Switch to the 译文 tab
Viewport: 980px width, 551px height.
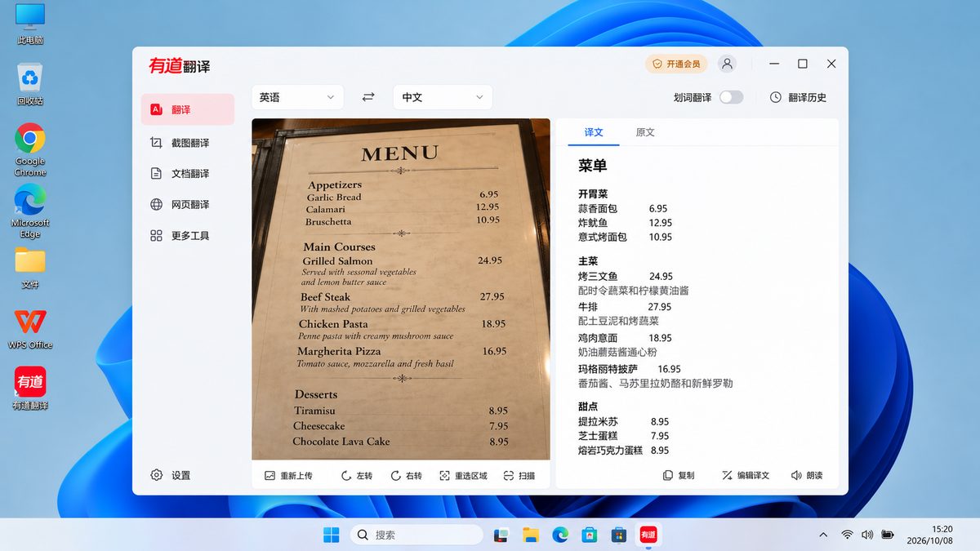[594, 132]
